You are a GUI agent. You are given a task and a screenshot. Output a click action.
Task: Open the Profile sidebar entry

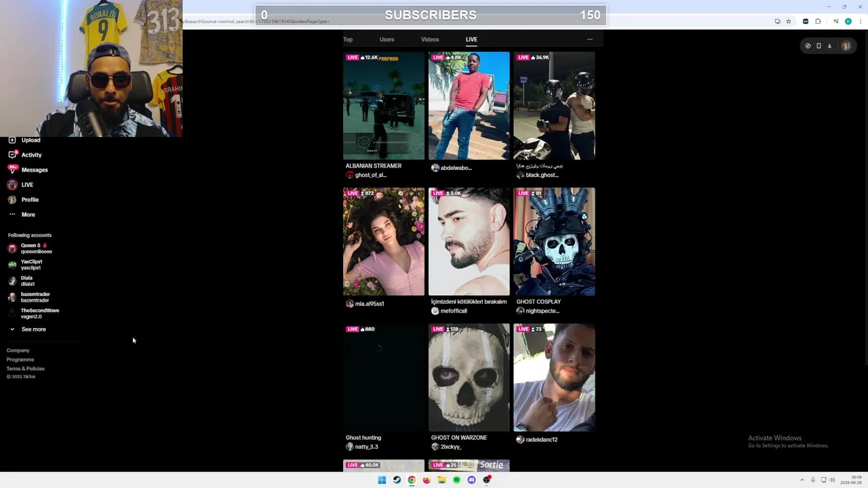(23, 199)
